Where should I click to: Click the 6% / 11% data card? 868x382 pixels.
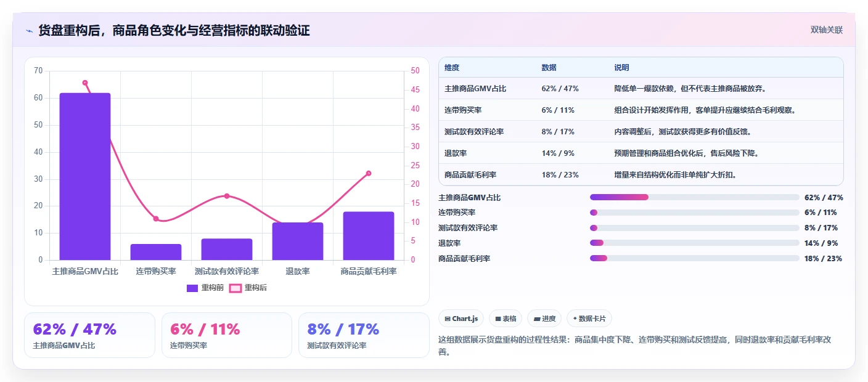(227, 335)
